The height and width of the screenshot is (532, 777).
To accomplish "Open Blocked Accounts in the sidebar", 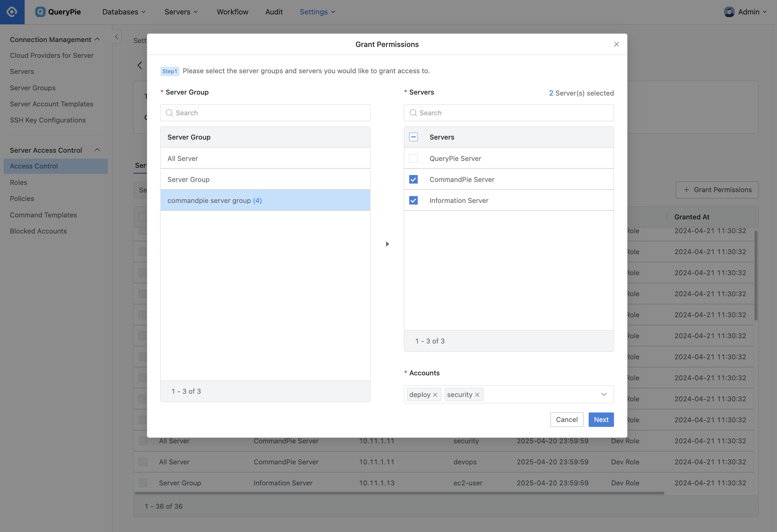I will [38, 231].
